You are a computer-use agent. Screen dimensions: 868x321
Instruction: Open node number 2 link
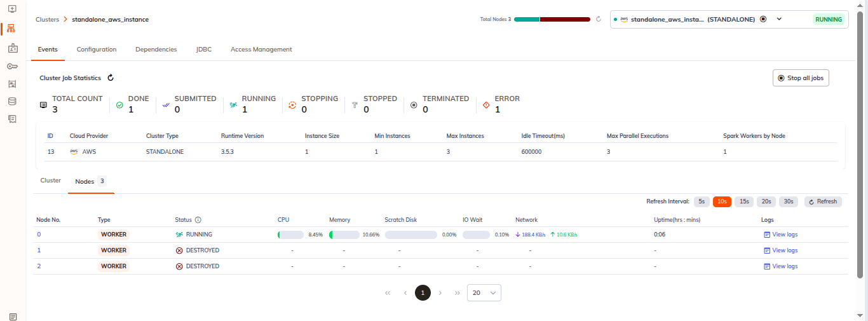tap(39, 266)
